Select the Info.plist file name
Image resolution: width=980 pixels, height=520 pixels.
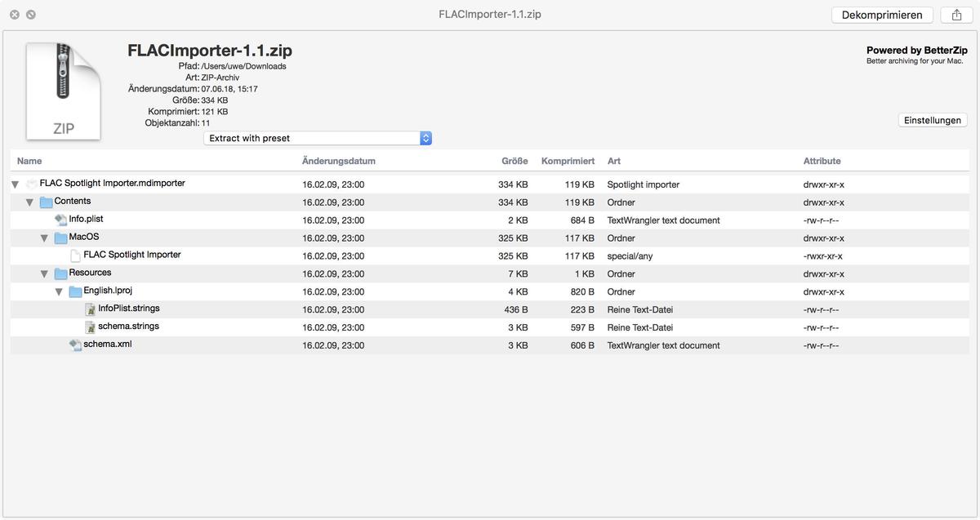86,219
